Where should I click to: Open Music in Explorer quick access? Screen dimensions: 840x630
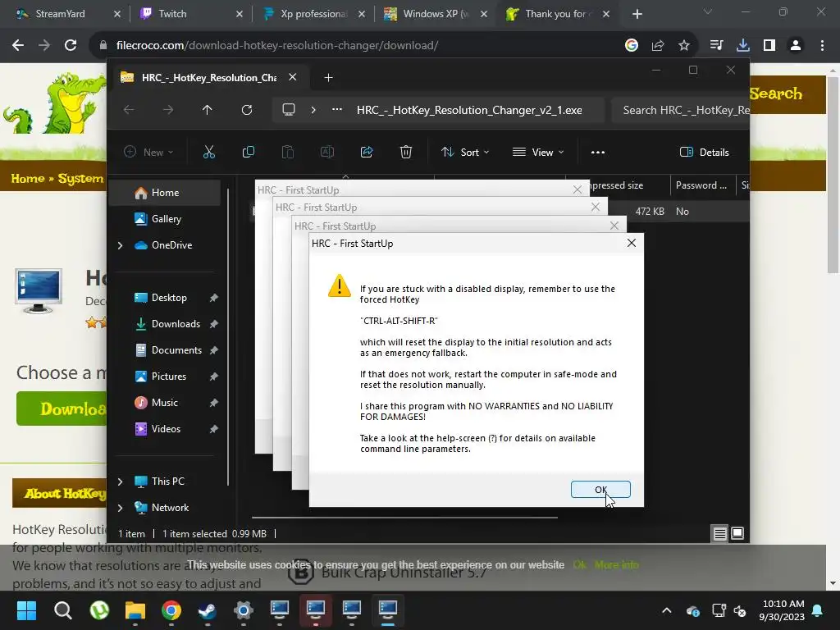click(x=164, y=402)
